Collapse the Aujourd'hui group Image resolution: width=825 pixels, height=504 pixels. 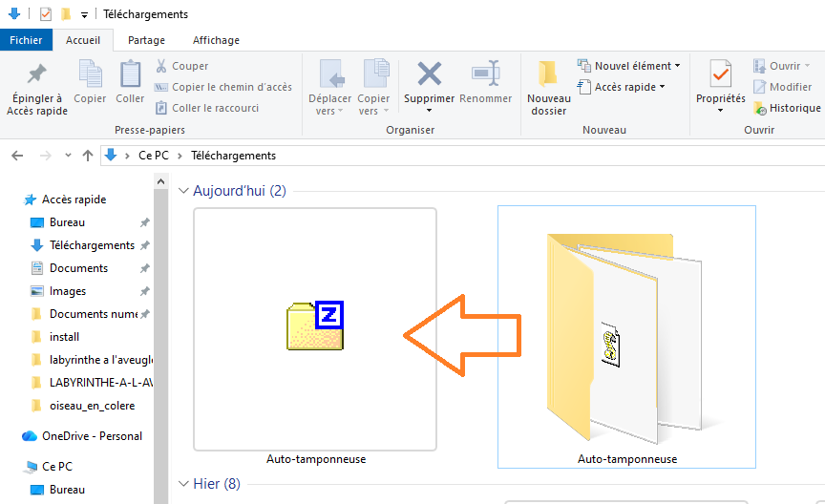183,191
